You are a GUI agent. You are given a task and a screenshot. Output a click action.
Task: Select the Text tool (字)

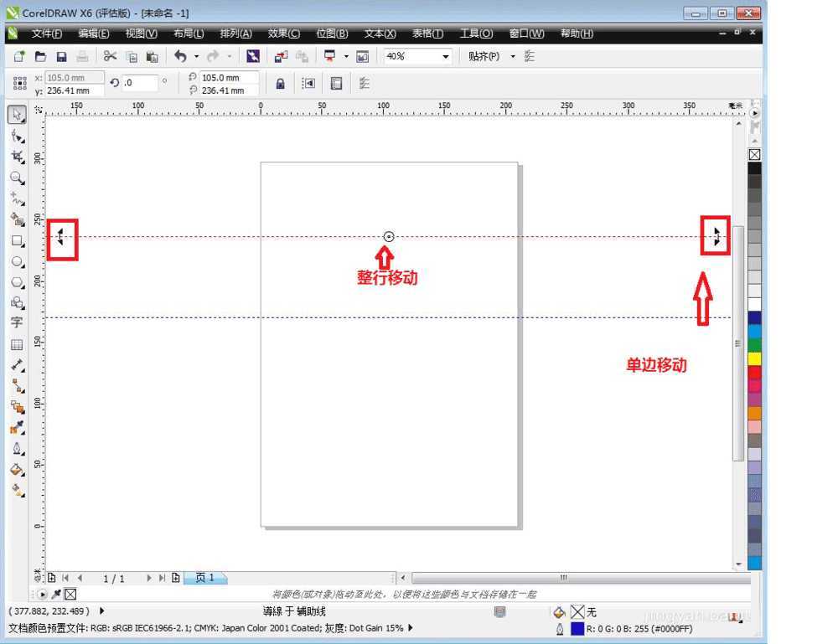point(17,322)
